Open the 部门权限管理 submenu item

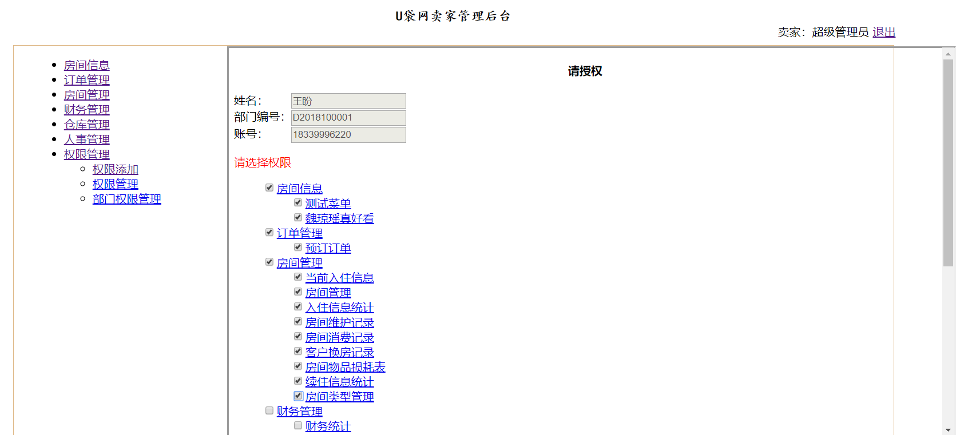point(126,199)
